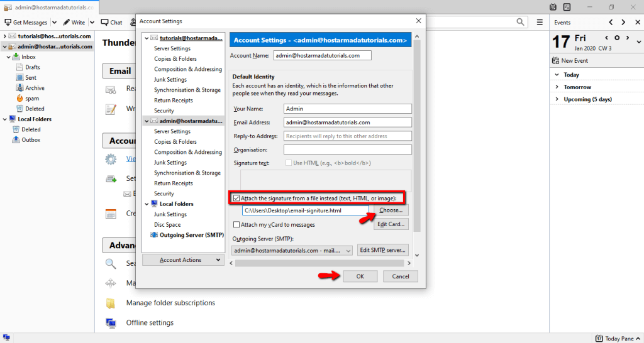Image resolution: width=644 pixels, height=343 pixels.
Task: Select Outgoing Server (SMTP) in settings tree
Action: point(187,235)
